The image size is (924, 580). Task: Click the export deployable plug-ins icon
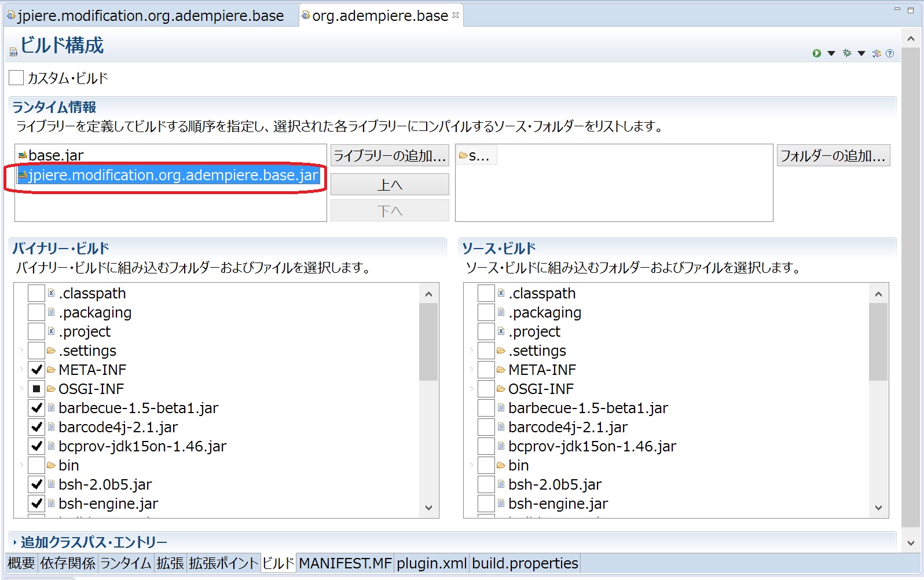tap(877, 53)
